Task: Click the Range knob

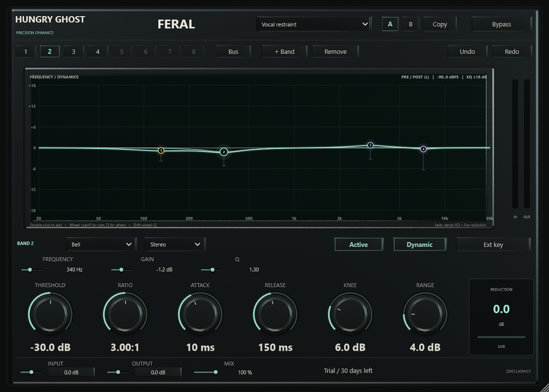Action: [x=425, y=314]
